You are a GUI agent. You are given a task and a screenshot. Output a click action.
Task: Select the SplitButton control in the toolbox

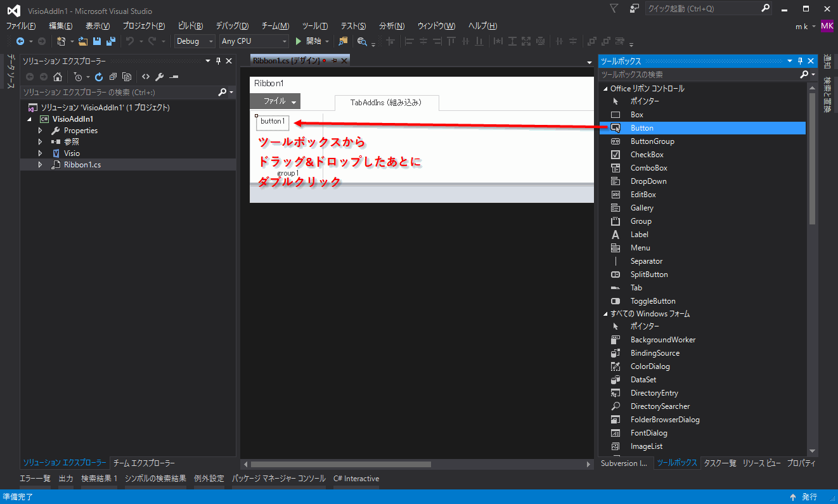pos(702,275)
